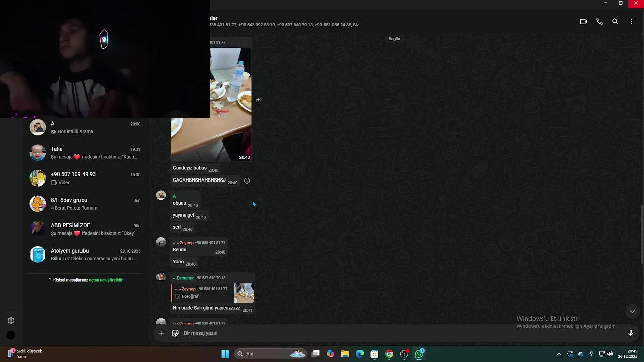The image size is (644, 362).
Task: Start a voice call with the phone icon
Action: [x=599, y=22]
